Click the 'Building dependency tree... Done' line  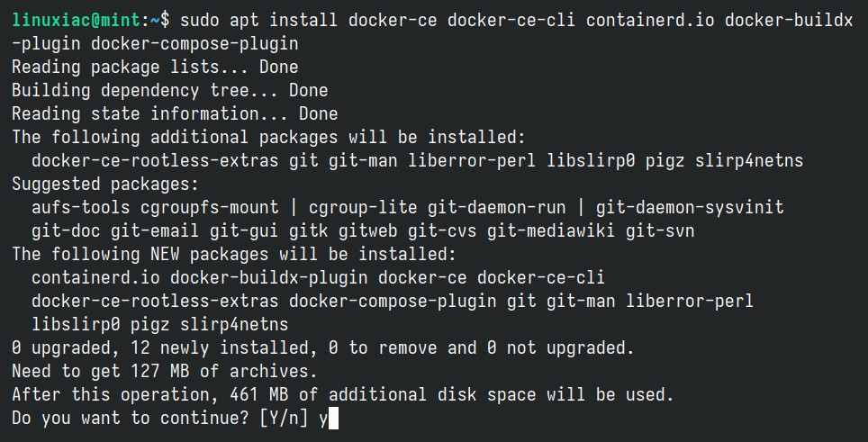[170, 90]
